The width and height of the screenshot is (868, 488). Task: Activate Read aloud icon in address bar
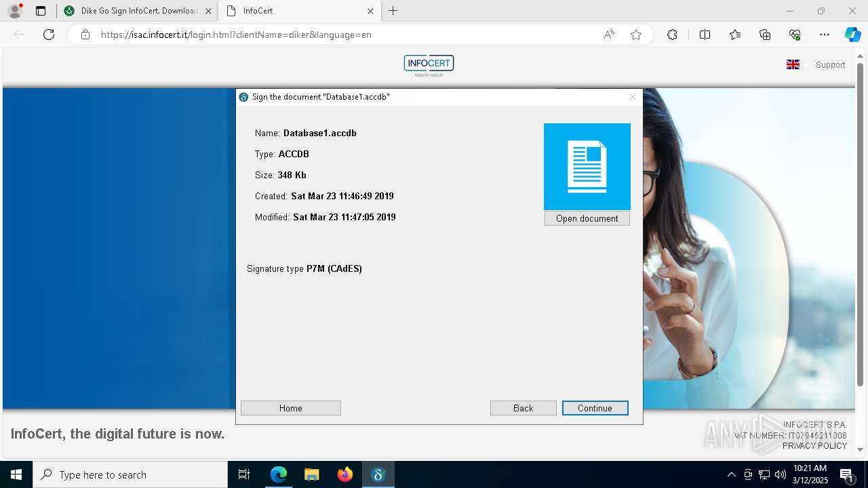click(x=609, y=35)
